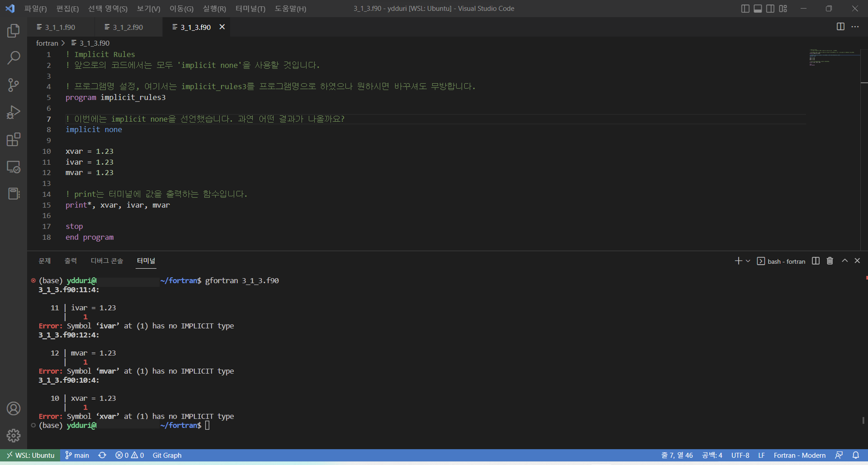Image resolution: width=868 pixels, height=465 pixels.
Task: Open the Explorer view in activity bar
Action: click(13, 31)
